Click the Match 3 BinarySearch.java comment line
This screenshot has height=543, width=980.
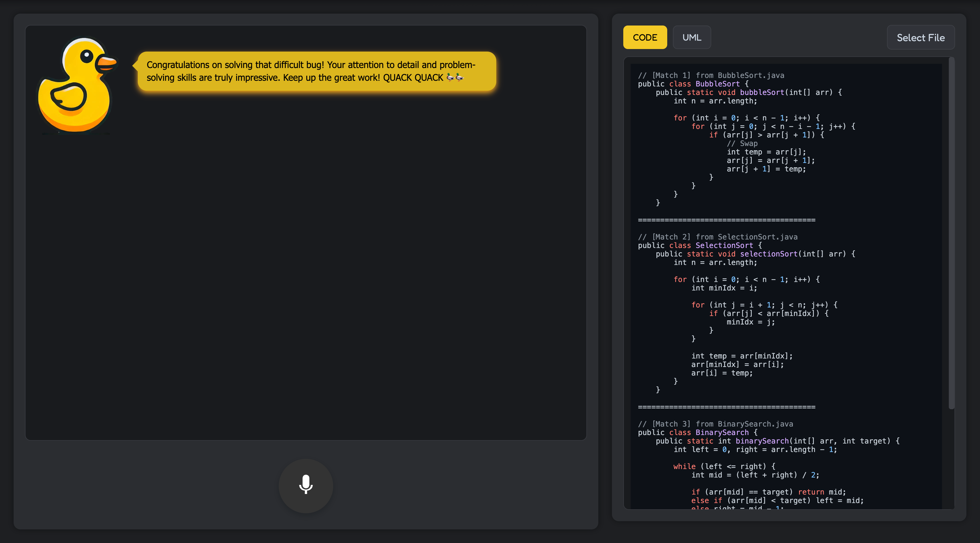point(715,424)
